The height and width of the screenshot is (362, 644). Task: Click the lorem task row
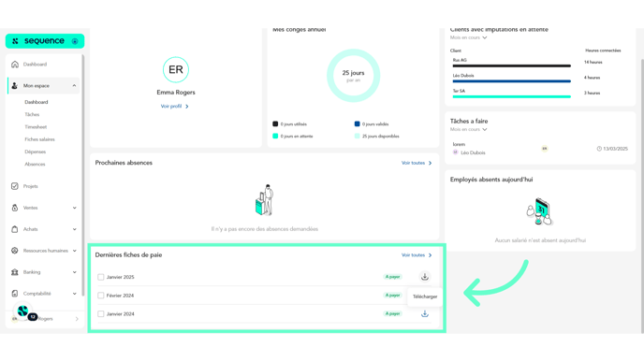(540, 149)
